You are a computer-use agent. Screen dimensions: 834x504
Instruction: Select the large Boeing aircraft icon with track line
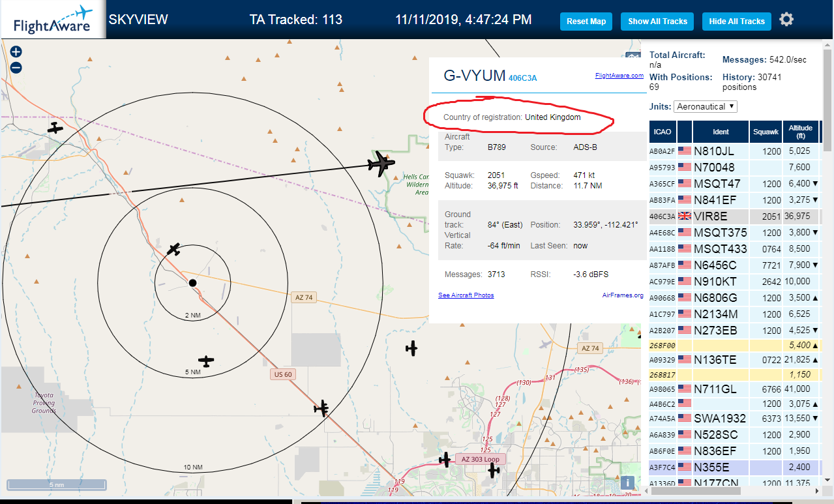381,164
